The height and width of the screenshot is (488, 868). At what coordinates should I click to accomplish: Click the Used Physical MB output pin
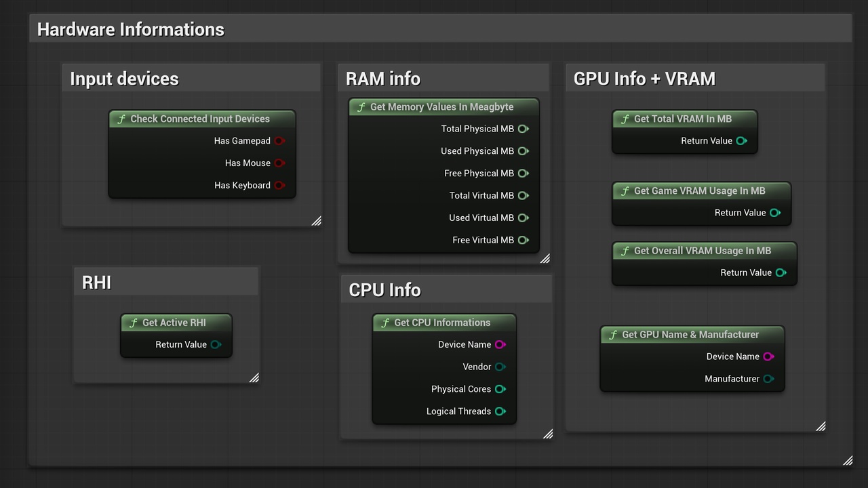click(524, 151)
